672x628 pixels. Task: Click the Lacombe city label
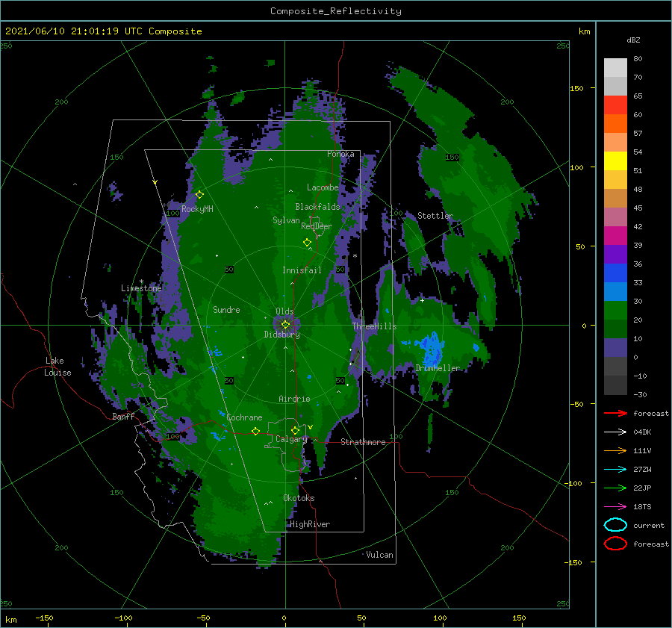(323, 187)
